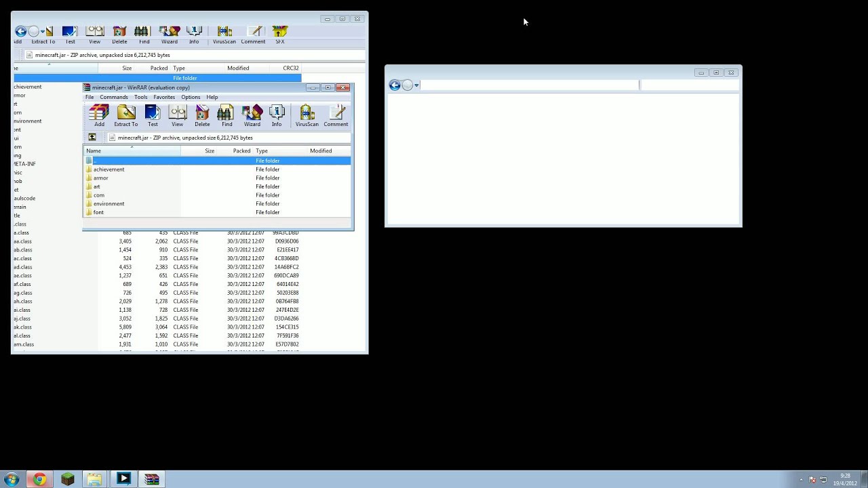Screen dimensions: 868x488
Task: Sort by Packed column in front WinRAR
Action: (x=235, y=150)
